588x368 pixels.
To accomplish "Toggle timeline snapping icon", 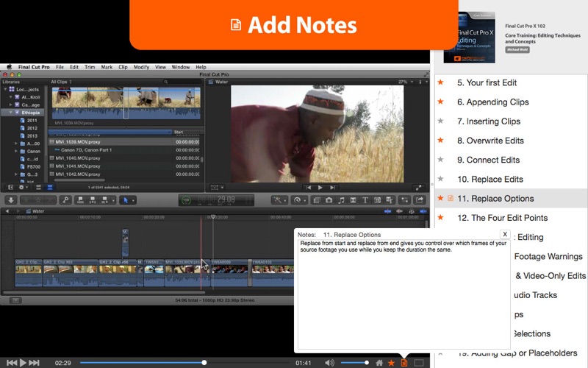I will coord(423,211).
